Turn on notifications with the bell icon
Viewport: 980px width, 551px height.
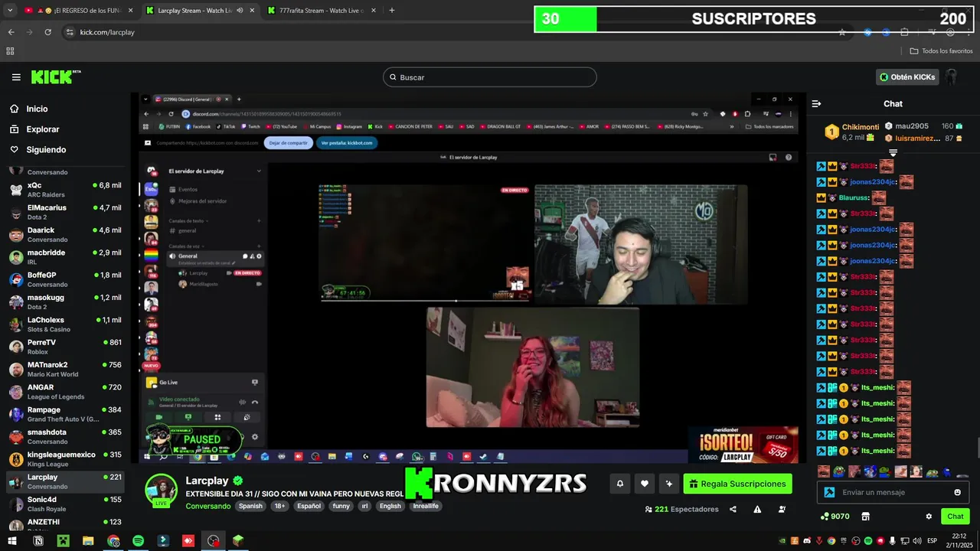tap(619, 484)
